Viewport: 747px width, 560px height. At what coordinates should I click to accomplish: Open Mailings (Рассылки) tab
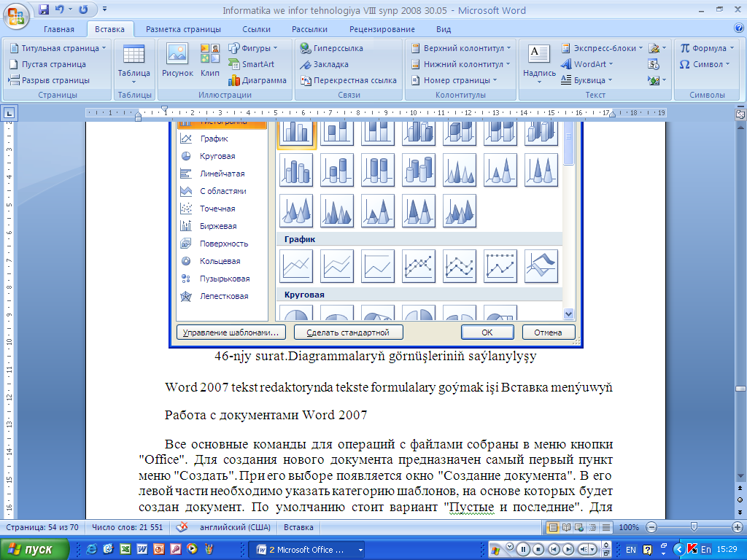click(x=309, y=29)
